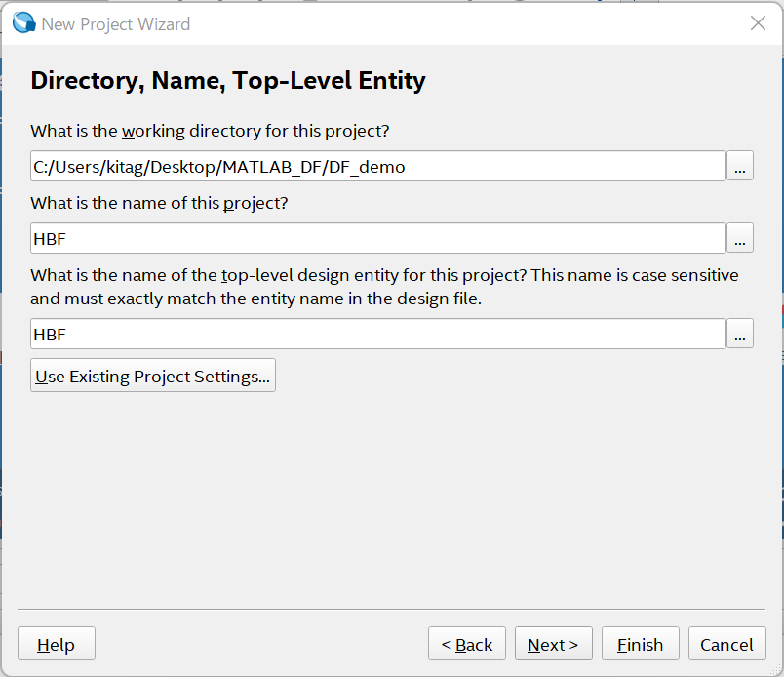Image resolution: width=784 pixels, height=677 pixels.
Task: Proceed to next wizard page
Action: click(x=553, y=644)
